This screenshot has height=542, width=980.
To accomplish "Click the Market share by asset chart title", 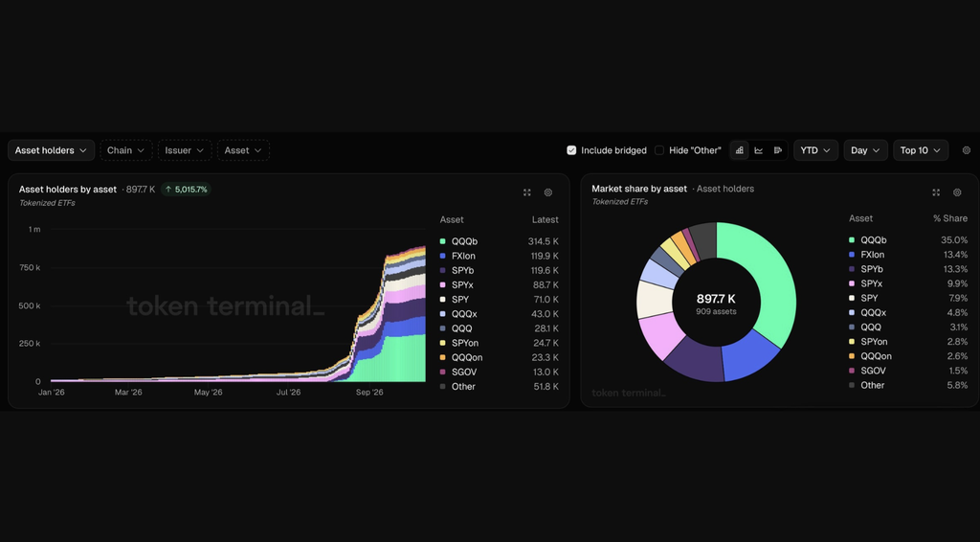I will 639,189.
